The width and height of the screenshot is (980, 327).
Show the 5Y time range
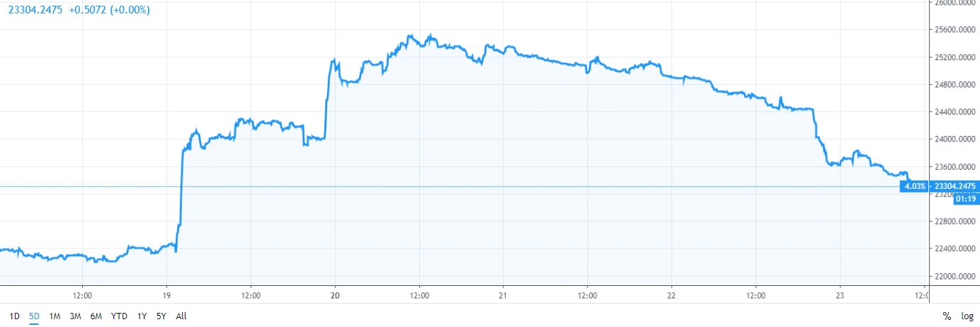point(161,316)
